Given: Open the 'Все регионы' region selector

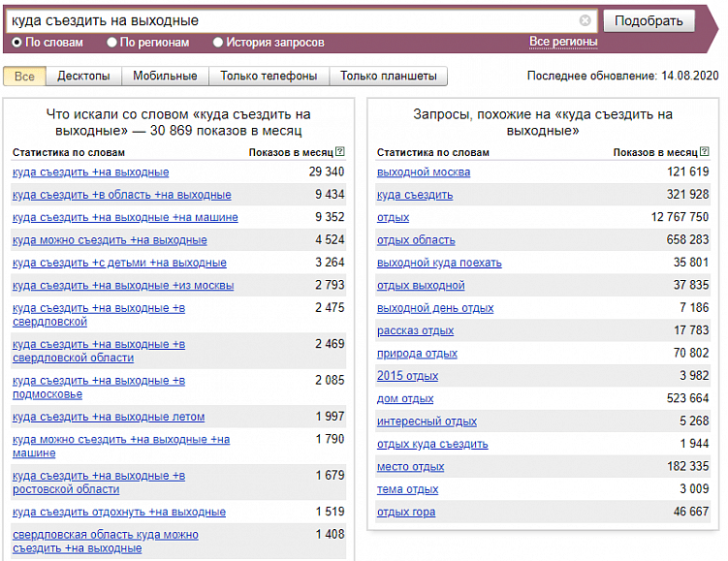Looking at the screenshot, I should point(563,42).
